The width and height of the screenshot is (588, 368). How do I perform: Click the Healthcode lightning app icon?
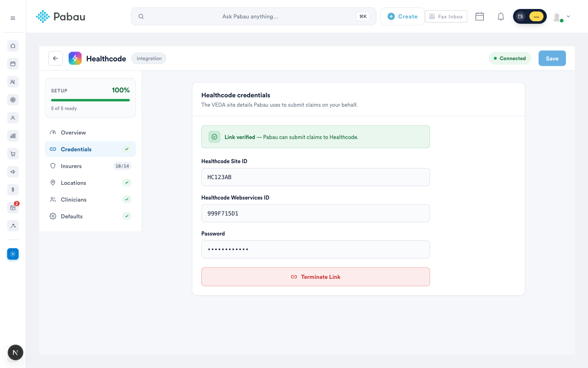click(x=75, y=58)
